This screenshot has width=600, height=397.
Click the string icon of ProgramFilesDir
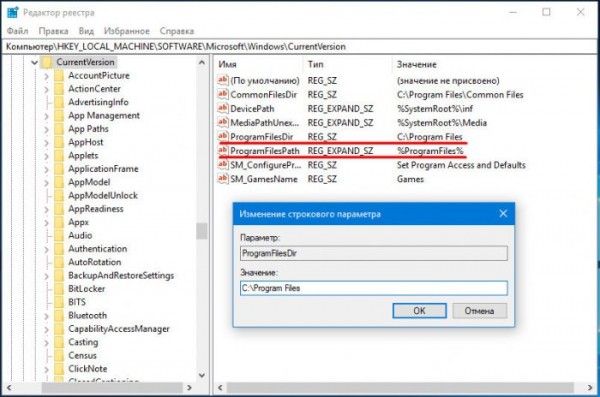[223, 136]
